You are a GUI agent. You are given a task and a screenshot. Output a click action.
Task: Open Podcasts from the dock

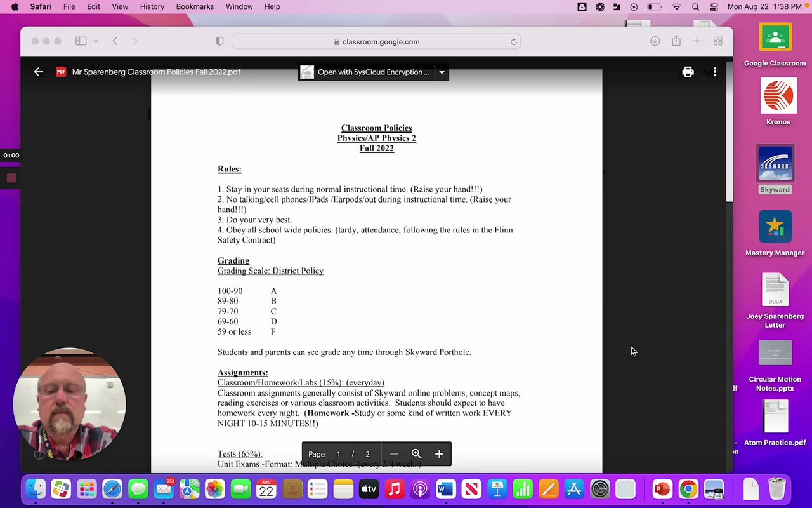click(420, 490)
